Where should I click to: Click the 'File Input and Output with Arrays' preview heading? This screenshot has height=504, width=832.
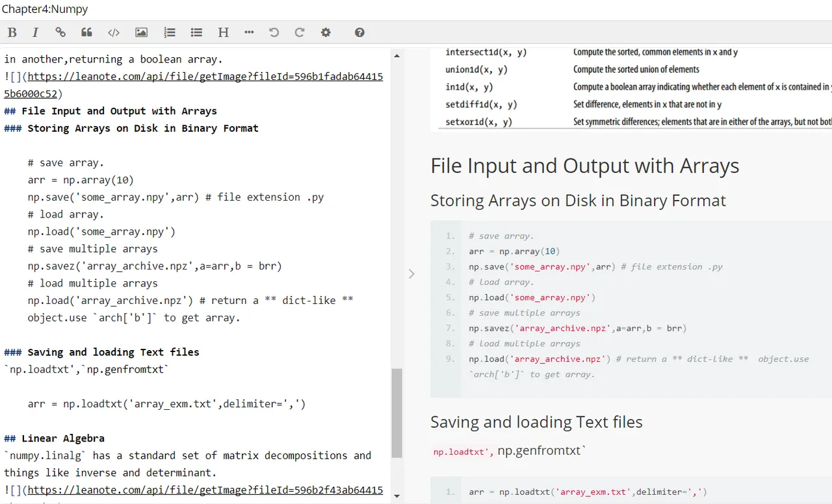pos(584,166)
